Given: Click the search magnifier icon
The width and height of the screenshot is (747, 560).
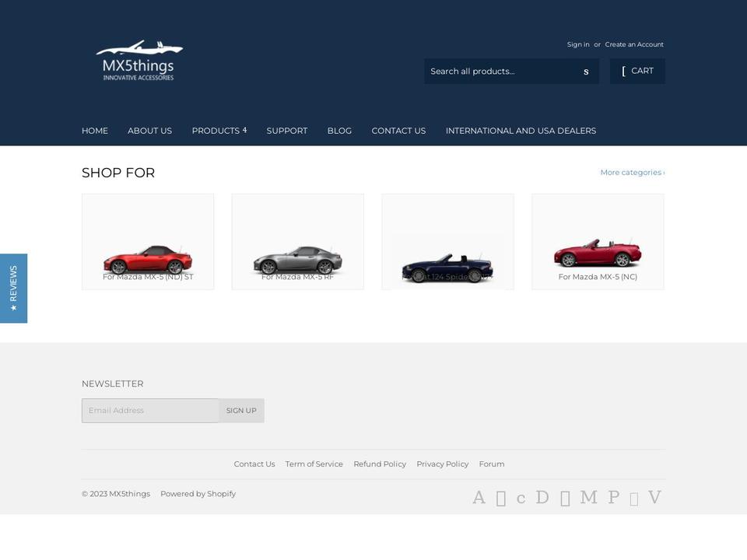Looking at the screenshot, I should (586, 71).
